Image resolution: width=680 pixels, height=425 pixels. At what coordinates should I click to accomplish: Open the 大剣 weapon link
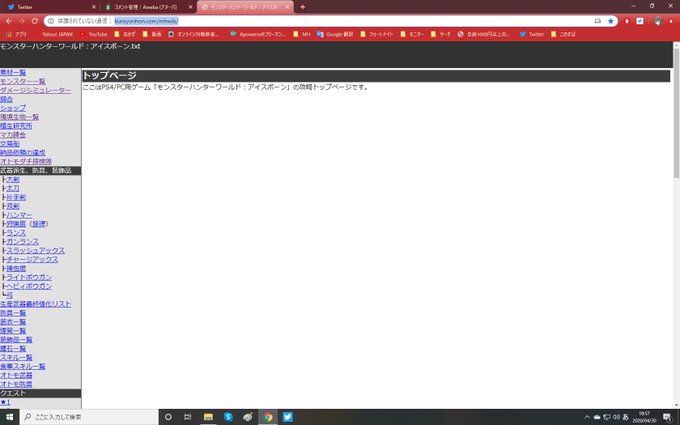tap(13, 180)
